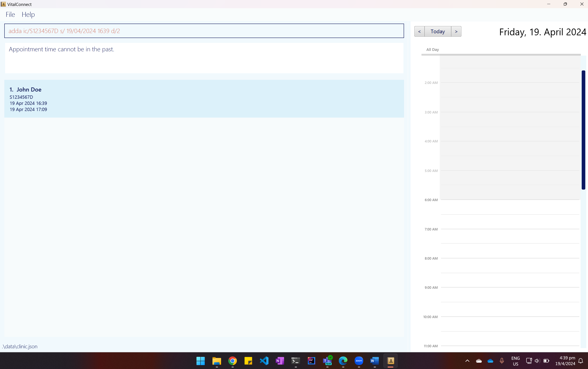This screenshot has height=369, width=588.
Task: Click the calendar vertical scrollbar thumb
Action: point(583,129)
